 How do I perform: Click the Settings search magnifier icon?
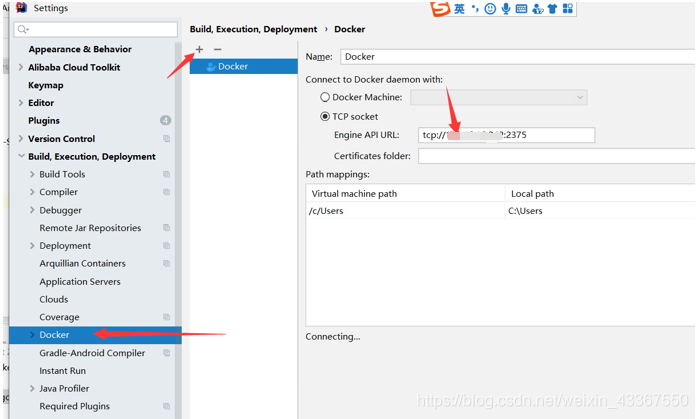point(22,29)
